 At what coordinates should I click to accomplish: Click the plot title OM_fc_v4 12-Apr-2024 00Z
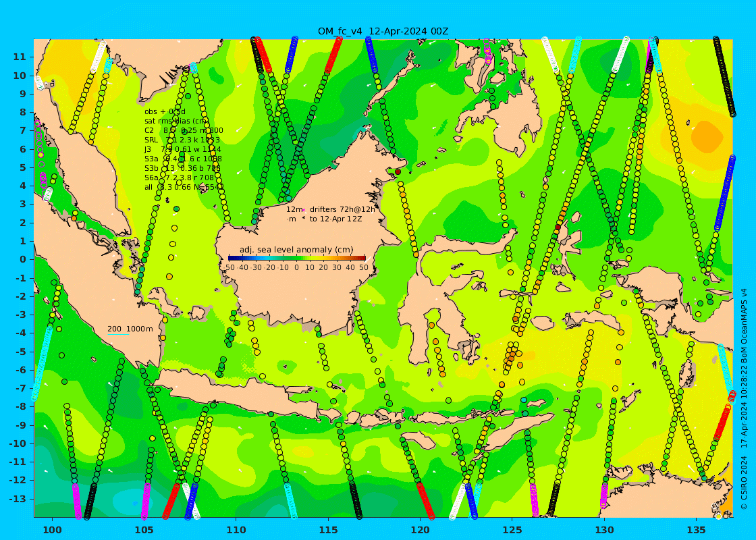[x=383, y=31]
